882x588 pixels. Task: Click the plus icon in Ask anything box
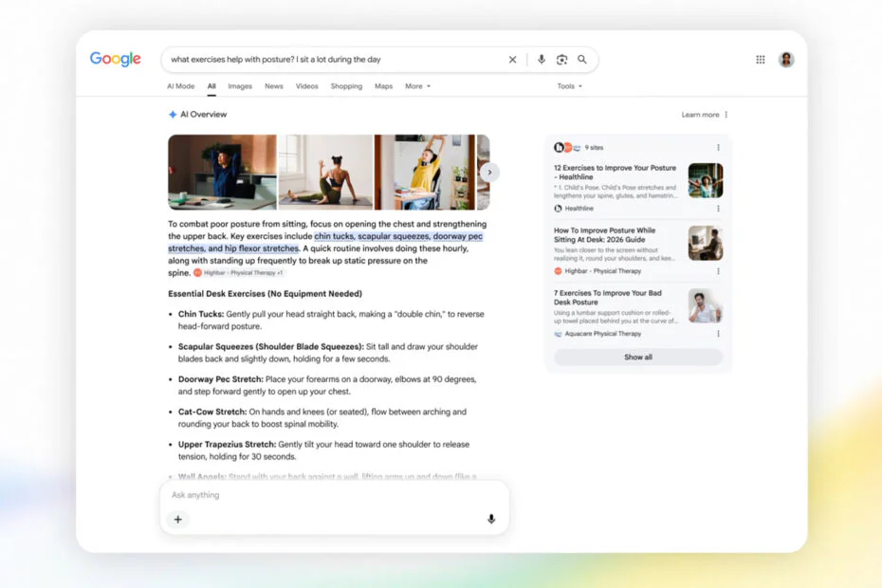coord(177,520)
